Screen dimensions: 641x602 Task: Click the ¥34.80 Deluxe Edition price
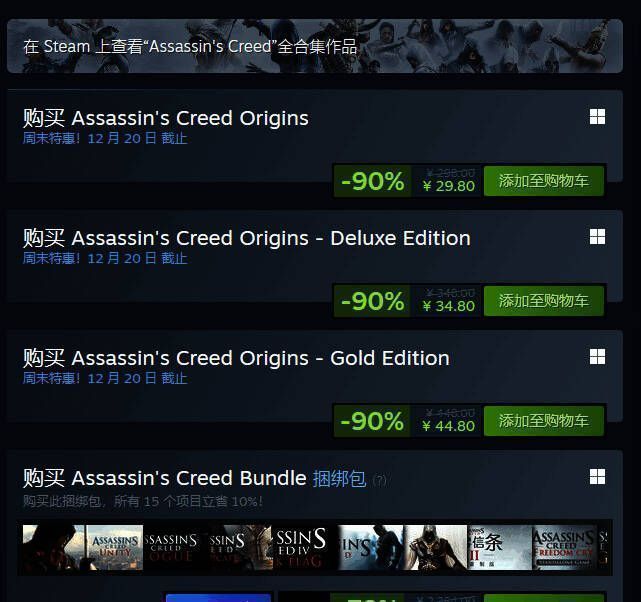[x=448, y=306]
